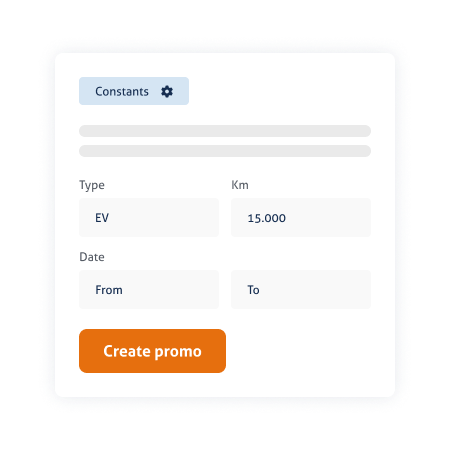
Task: Click the gear icon beside Constants
Action: [167, 91]
